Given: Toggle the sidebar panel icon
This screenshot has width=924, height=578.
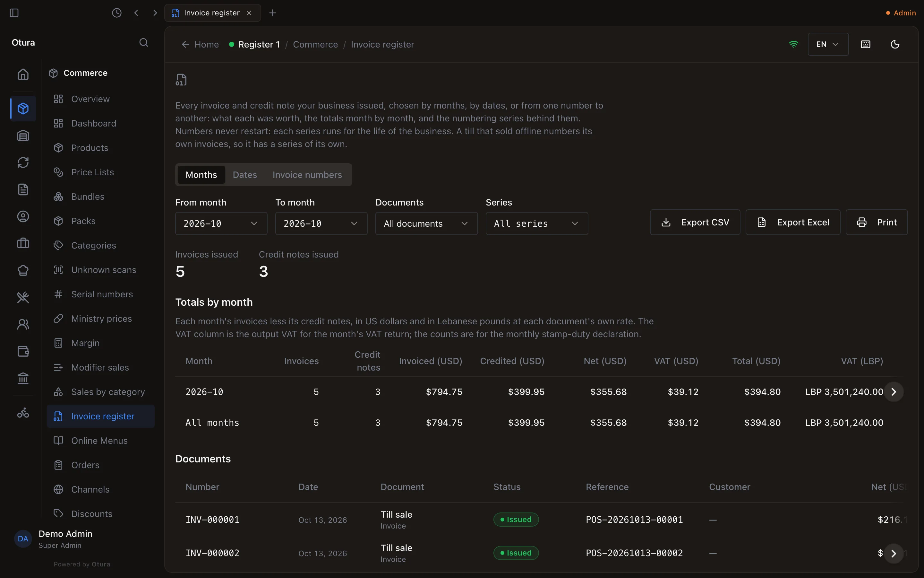Looking at the screenshot, I should point(14,13).
